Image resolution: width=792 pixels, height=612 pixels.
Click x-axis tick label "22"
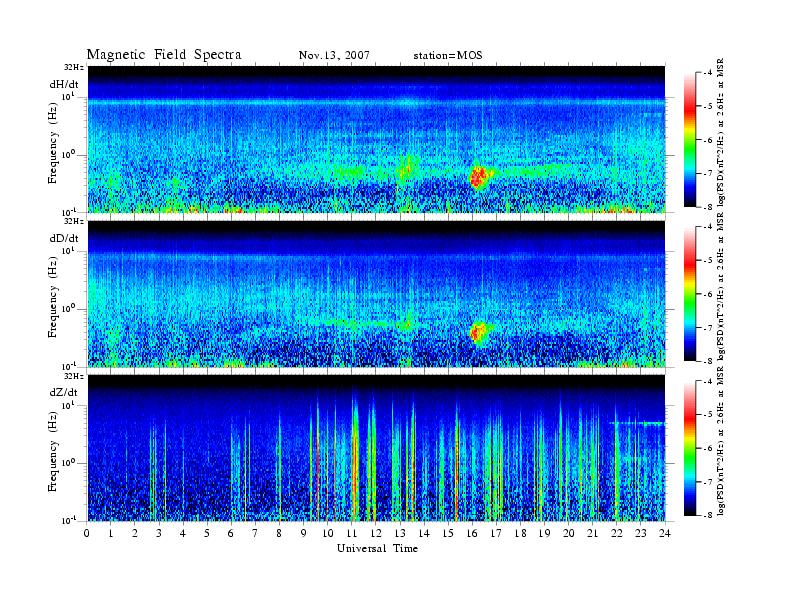(x=616, y=533)
